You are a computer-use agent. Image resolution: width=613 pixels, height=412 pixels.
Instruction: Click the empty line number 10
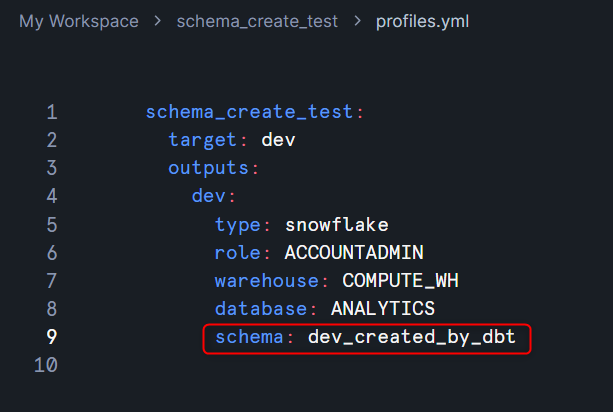click(x=47, y=365)
